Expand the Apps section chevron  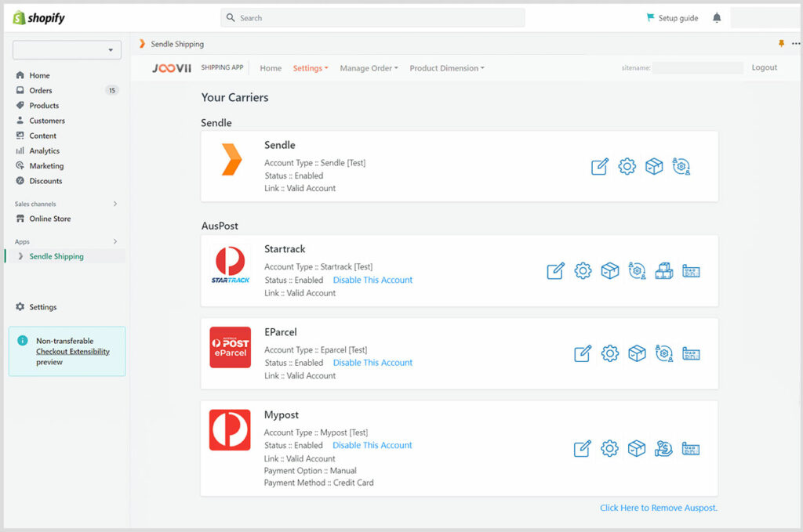pos(115,241)
